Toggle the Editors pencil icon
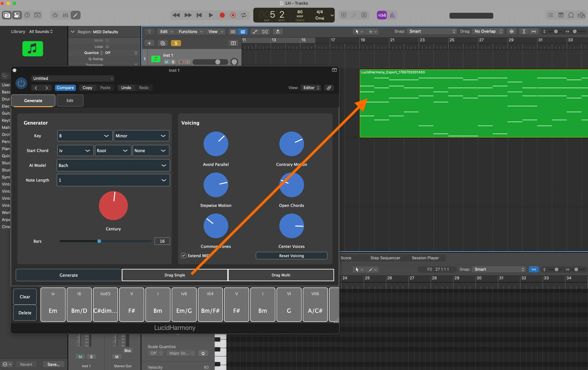 [x=76, y=15]
